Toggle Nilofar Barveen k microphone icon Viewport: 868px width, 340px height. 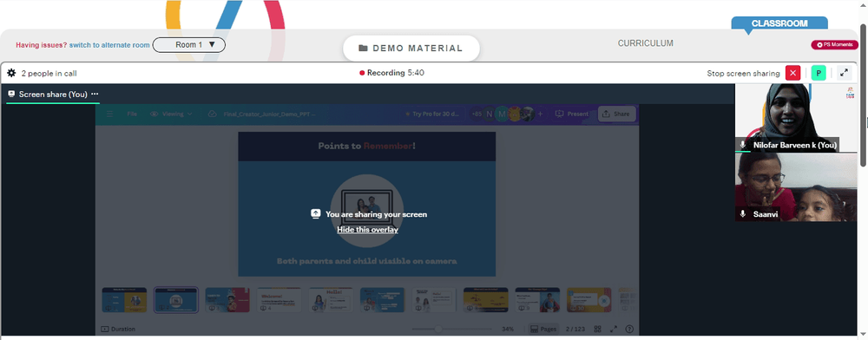[743, 145]
